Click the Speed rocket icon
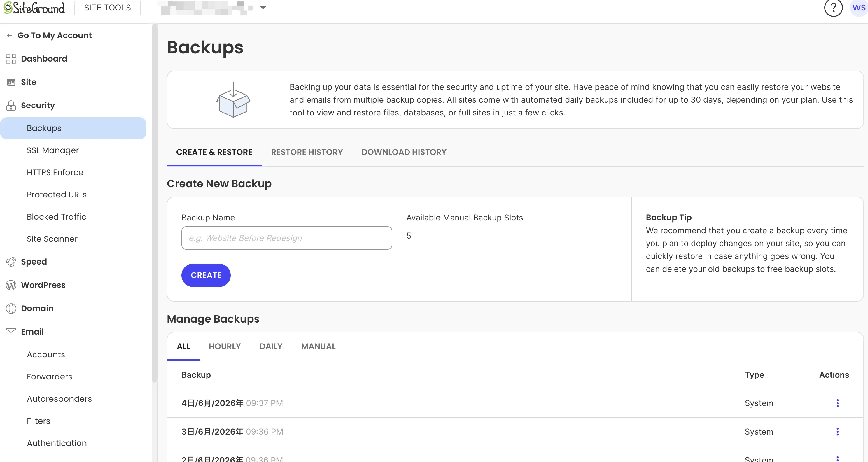Viewport: 868px width, 462px height. pyautogui.click(x=11, y=262)
